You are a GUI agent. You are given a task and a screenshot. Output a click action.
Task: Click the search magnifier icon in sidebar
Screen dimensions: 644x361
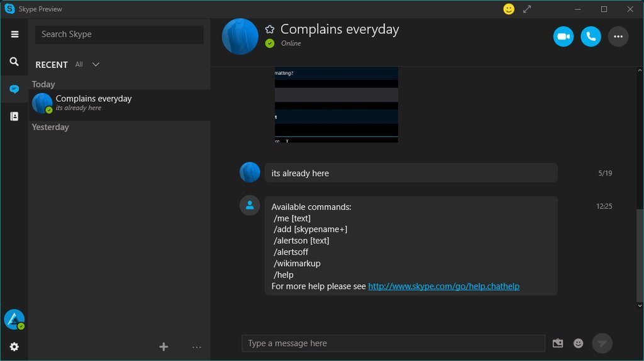pyautogui.click(x=14, y=62)
